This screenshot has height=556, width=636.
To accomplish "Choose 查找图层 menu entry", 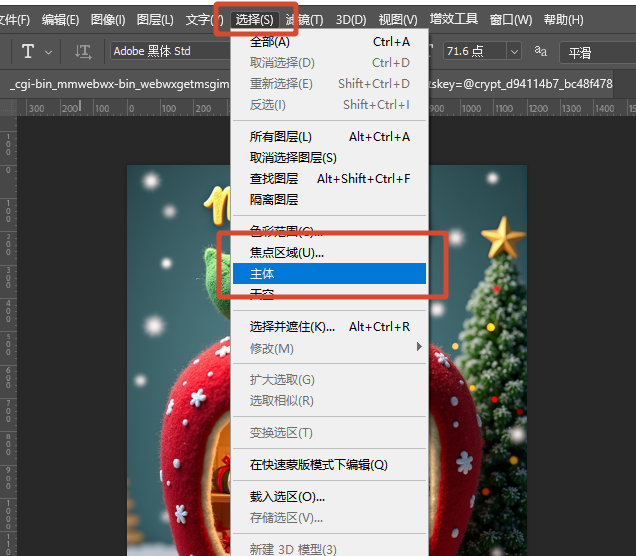I will 329,179.
